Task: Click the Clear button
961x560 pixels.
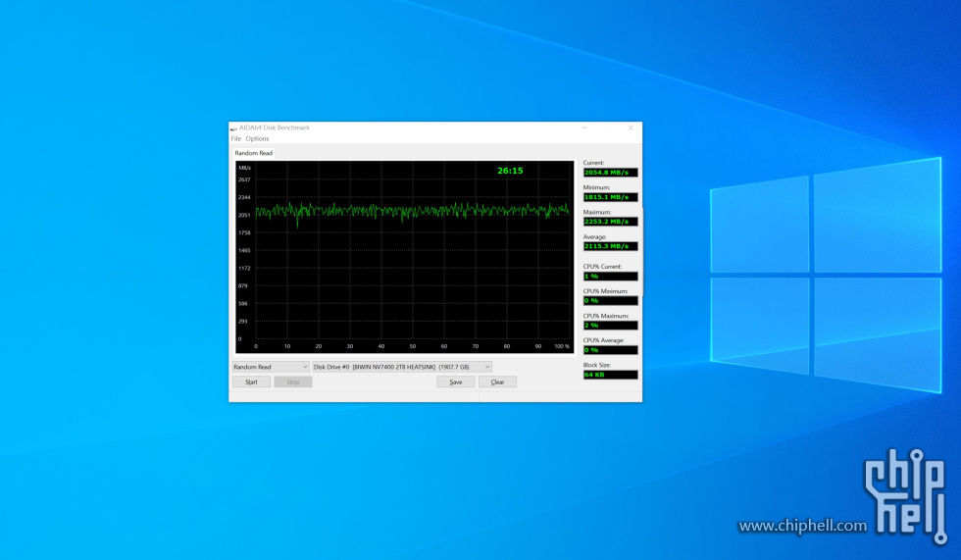Action: (498, 382)
